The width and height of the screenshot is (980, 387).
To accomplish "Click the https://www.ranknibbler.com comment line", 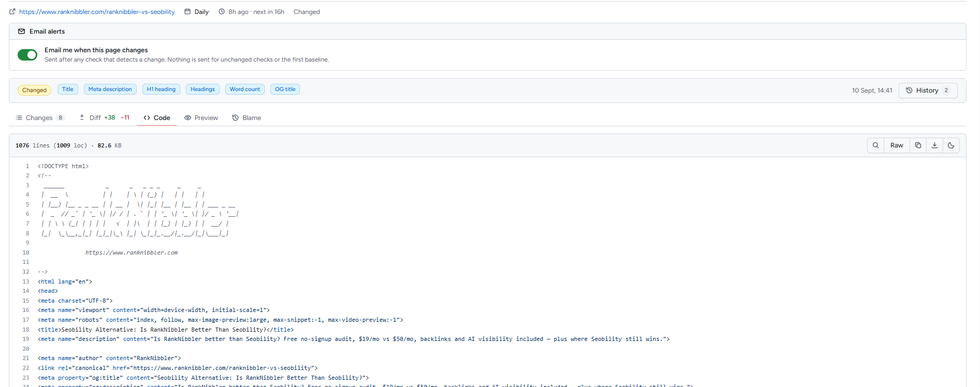I will [132, 253].
